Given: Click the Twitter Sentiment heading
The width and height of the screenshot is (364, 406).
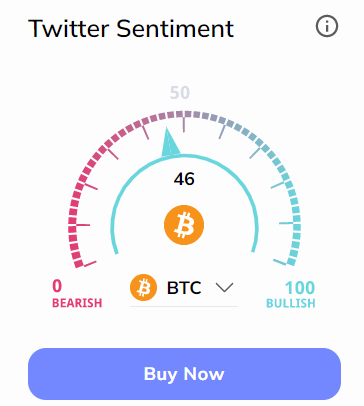Looking at the screenshot, I should coord(131,28).
